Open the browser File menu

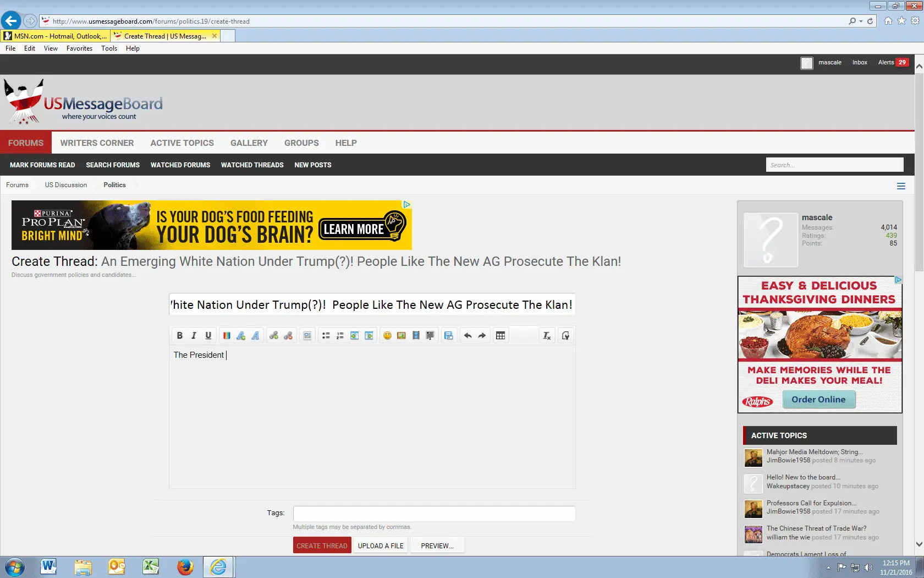point(10,48)
